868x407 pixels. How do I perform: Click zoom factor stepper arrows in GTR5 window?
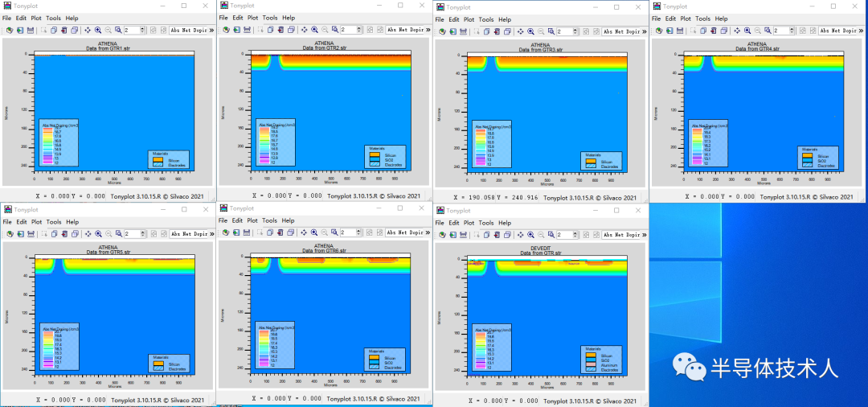(x=142, y=234)
